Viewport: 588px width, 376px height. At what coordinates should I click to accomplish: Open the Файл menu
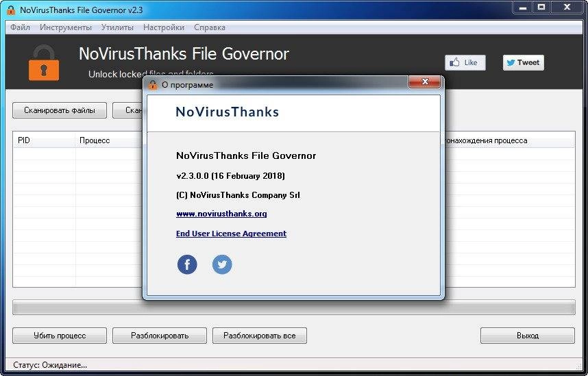click(x=21, y=27)
